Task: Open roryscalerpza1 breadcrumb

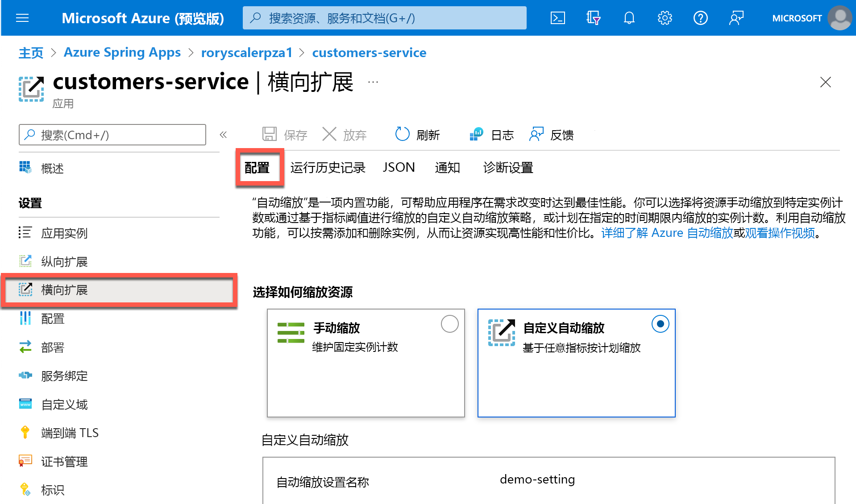Action: 246,53
